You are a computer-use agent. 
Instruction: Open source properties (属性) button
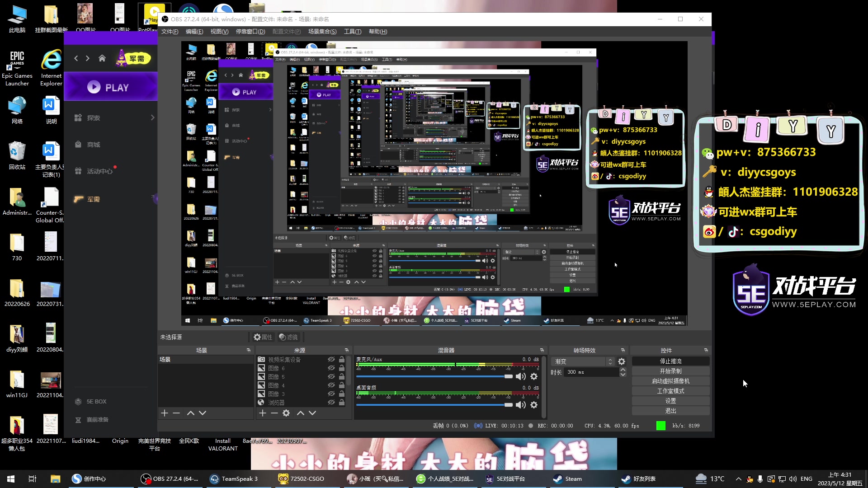tap(263, 337)
